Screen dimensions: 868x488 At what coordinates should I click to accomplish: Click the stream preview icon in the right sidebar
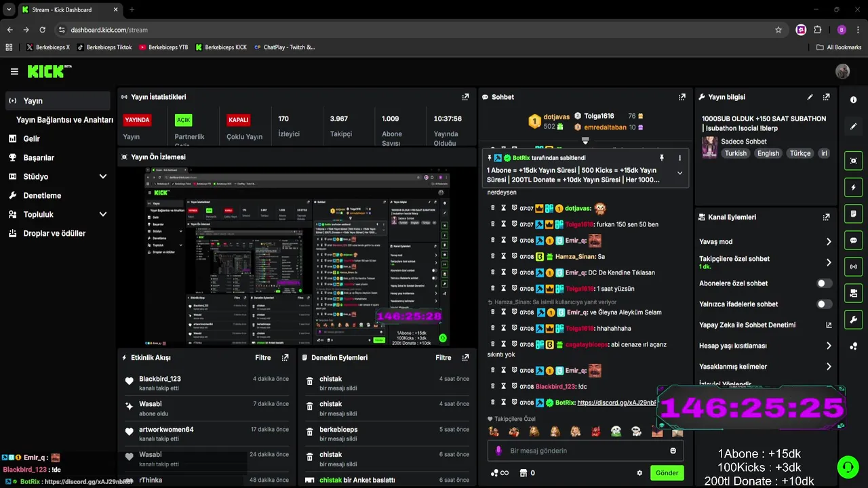[x=853, y=161]
